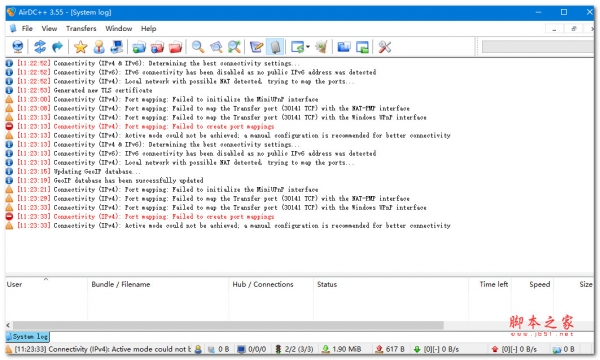Open Search with the plain magnifier icon
The height and width of the screenshot is (360, 600).
pos(198,47)
